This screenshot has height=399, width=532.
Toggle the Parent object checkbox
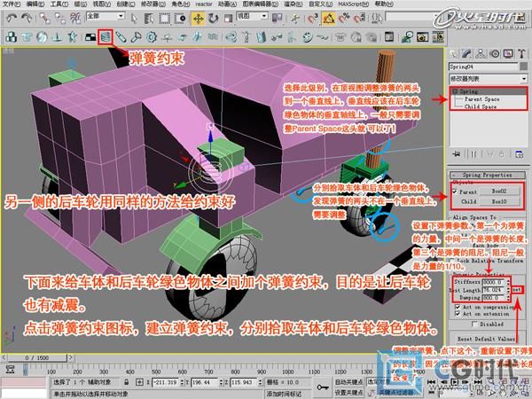(455, 192)
